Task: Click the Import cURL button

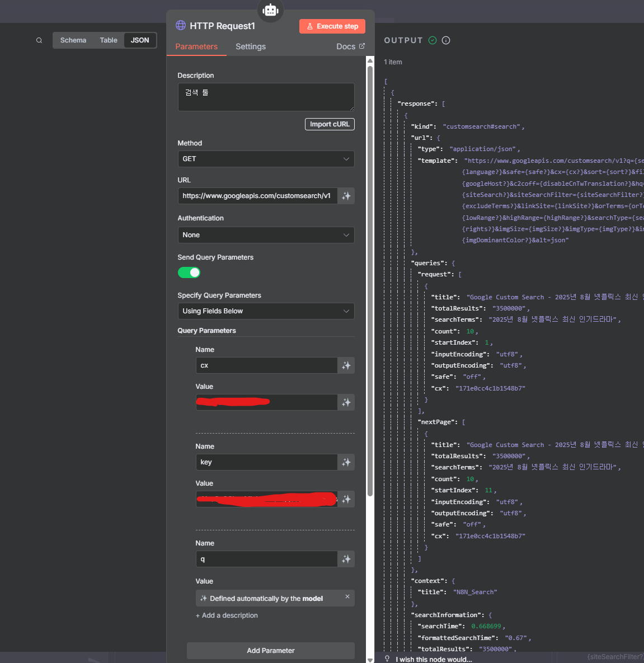Action: [x=330, y=124]
